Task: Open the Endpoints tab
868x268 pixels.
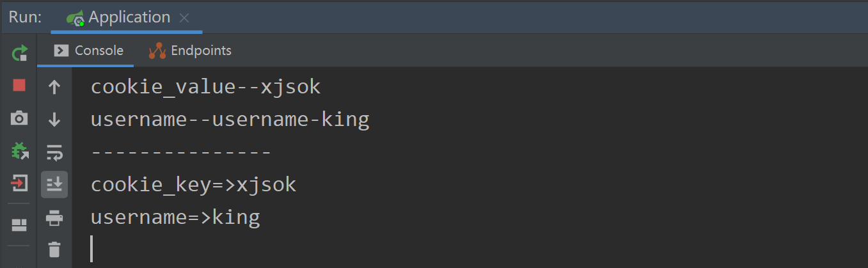Action: (x=190, y=51)
